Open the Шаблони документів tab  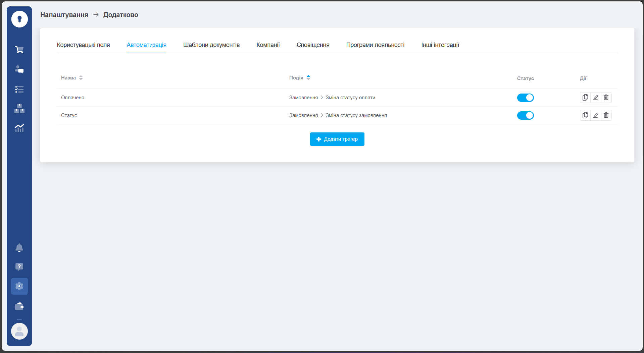tap(211, 45)
